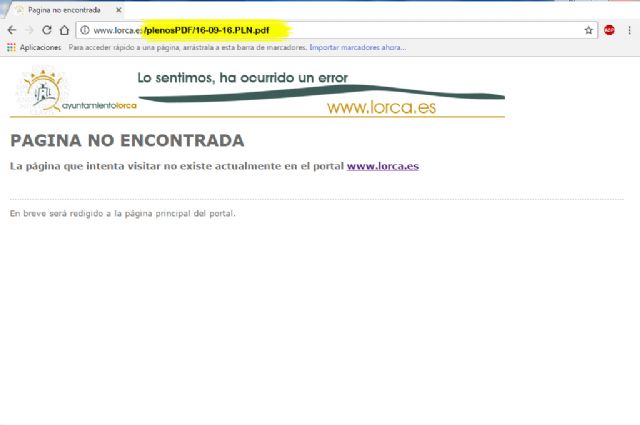Image resolution: width=640 pixels, height=425 pixels.
Task: Click the 'En breve será redigido' notice
Action: (122, 213)
